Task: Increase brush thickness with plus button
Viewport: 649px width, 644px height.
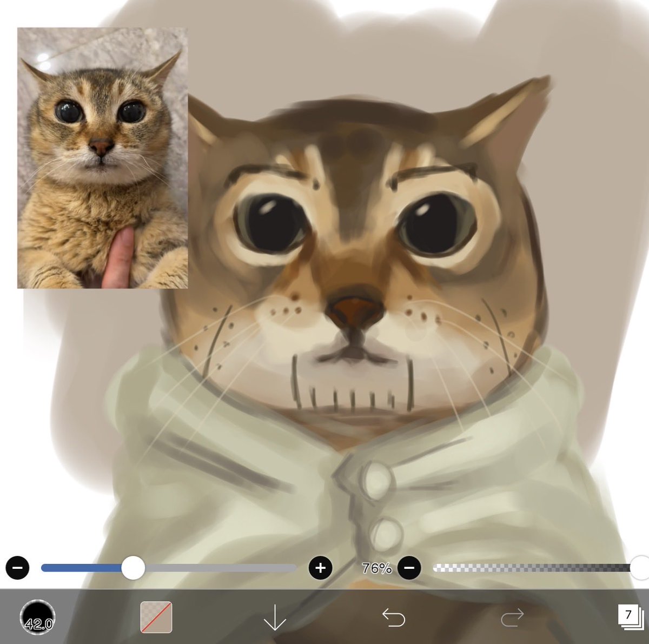Action: point(320,568)
